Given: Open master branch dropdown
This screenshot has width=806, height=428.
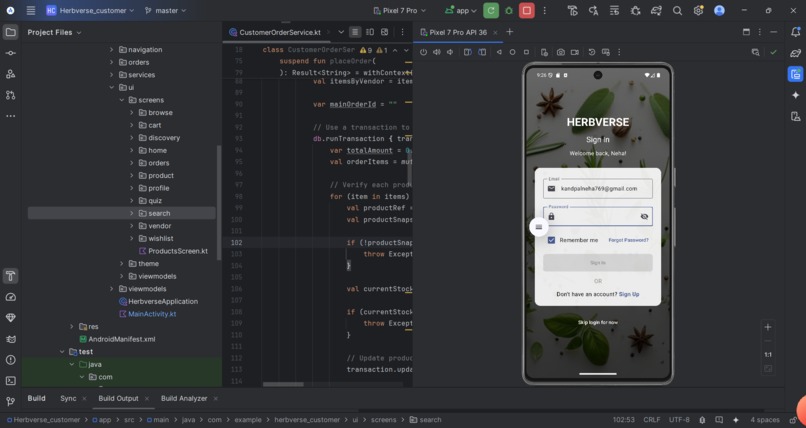Looking at the screenshot, I should (x=166, y=10).
